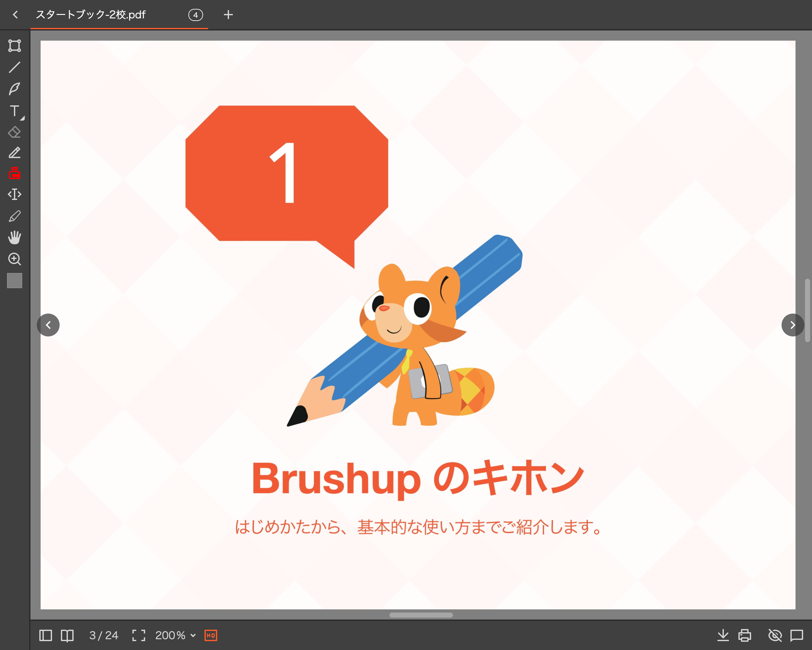
Task: Select the hand pan tool
Action: pos(15,237)
